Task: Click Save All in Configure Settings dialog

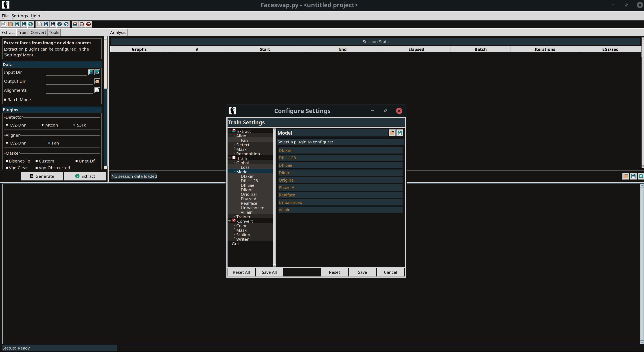Action: click(x=269, y=272)
